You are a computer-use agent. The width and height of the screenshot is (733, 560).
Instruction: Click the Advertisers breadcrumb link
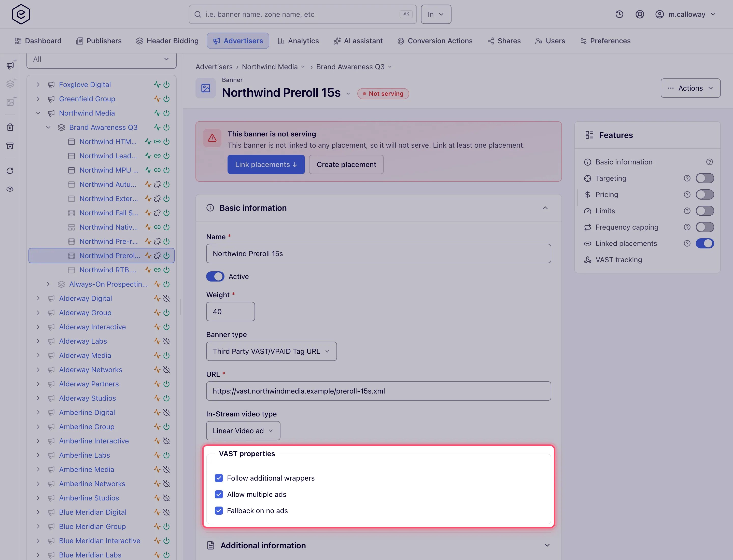tap(214, 67)
